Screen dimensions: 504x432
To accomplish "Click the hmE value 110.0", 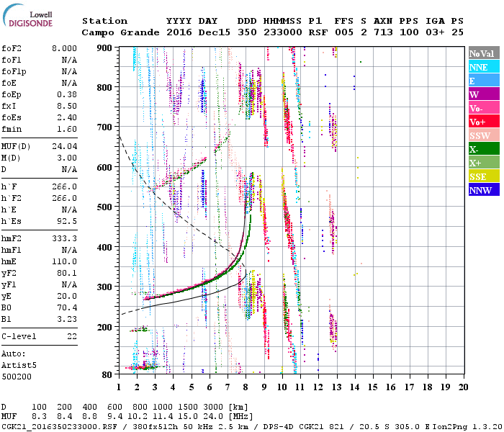I will 65,262.
